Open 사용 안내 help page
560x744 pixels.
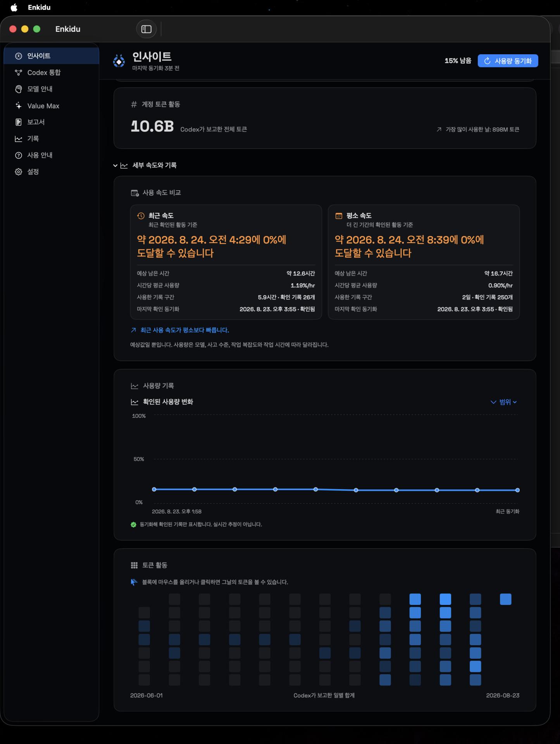click(x=51, y=155)
